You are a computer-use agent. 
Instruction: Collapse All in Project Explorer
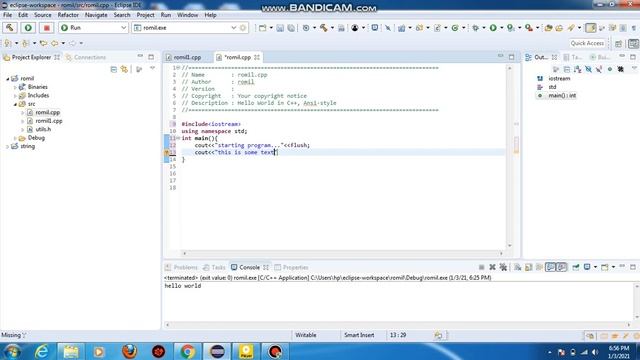tap(113, 69)
